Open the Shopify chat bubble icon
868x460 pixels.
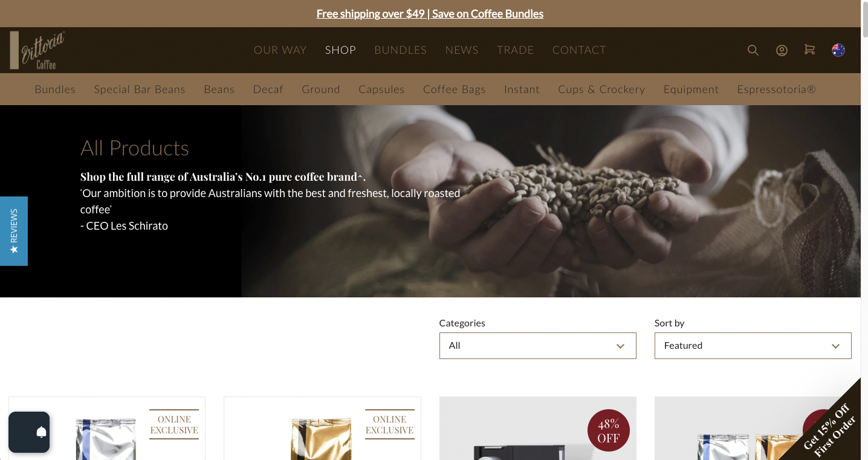click(x=29, y=432)
